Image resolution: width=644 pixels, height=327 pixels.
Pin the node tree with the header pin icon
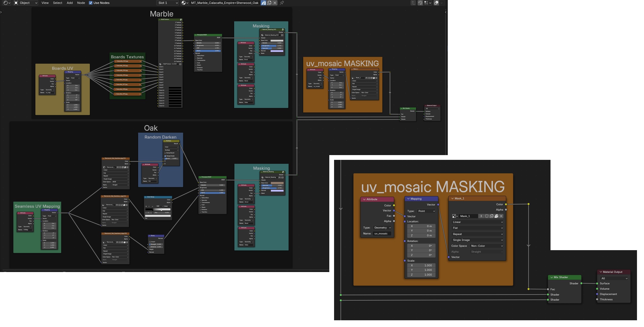[x=282, y=3]
